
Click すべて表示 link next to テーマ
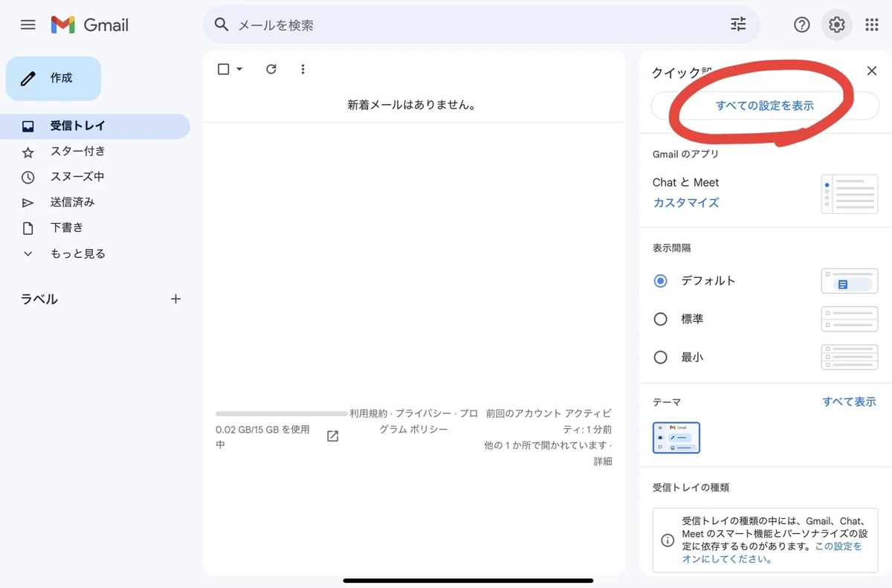tap(849, 401)
